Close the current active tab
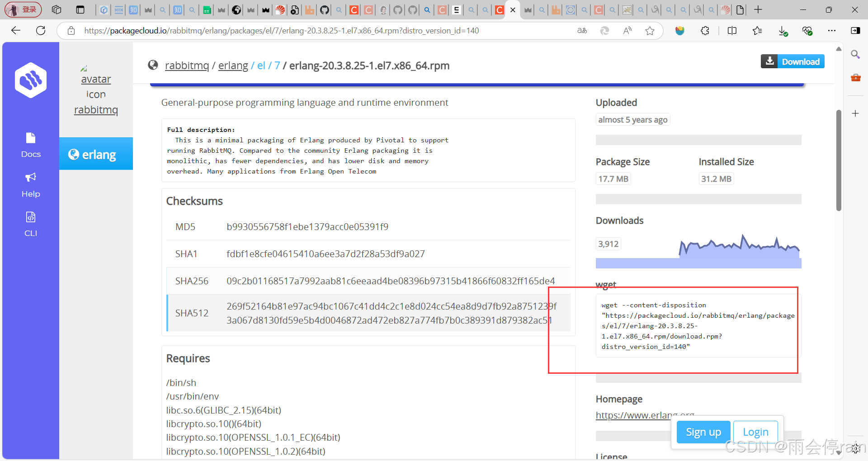 click(513, 9)
